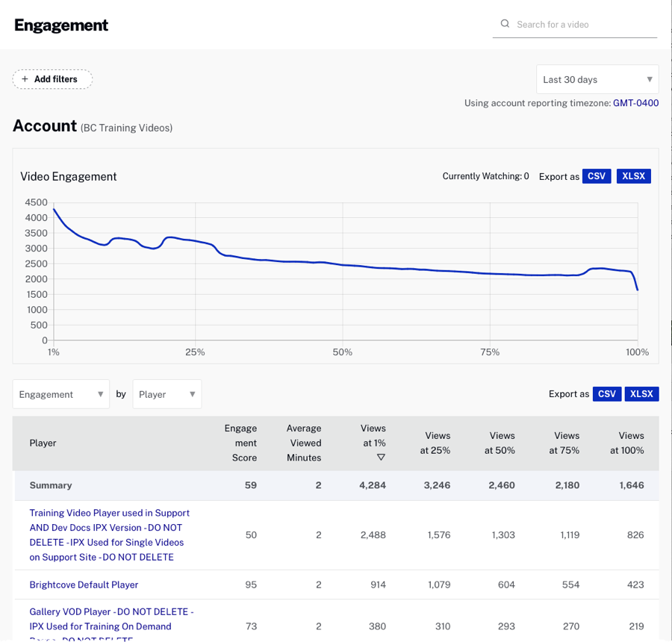Export table data as CSV
This screenshot has height=642, width=672.
[x=607, y=394]
